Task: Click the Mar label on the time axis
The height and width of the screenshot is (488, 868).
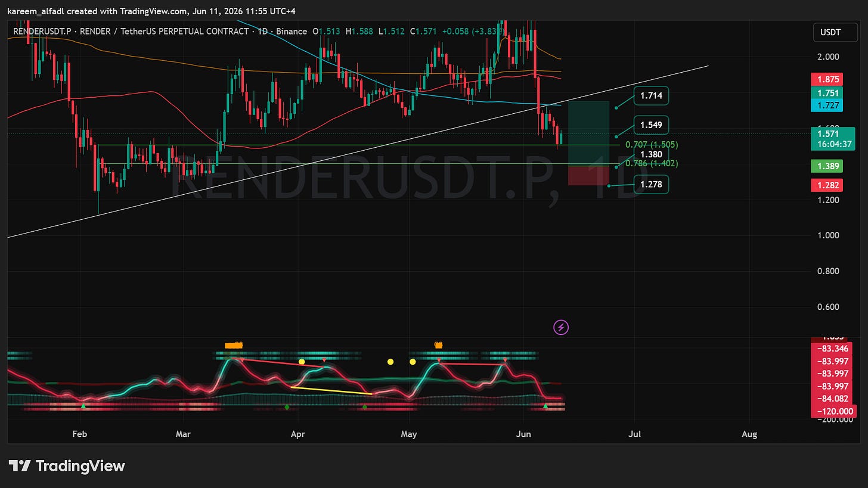Action: (x=183, y=434)
